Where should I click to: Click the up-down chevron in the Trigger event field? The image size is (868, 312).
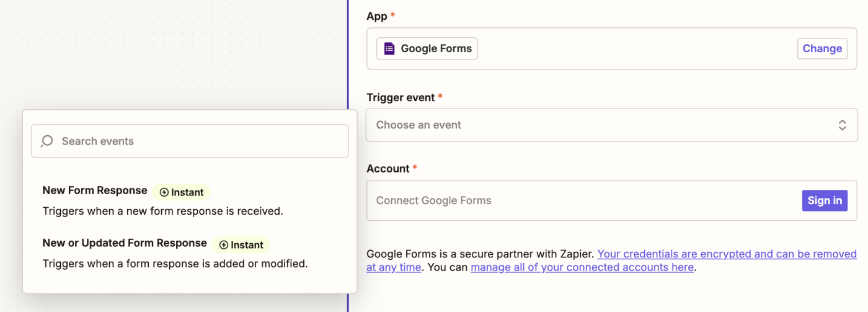point(842,125)
